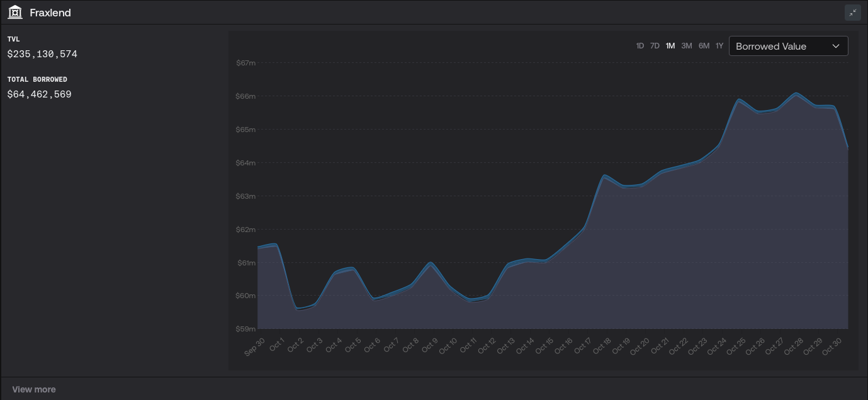This screenshot has height=400, width=868.
Task: Click the Oct 30 x-axis label
Action: (832, 346)
